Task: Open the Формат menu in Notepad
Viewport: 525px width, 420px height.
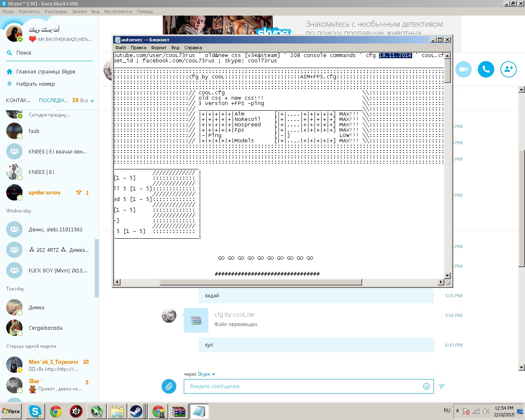Action: pos(159,48)
